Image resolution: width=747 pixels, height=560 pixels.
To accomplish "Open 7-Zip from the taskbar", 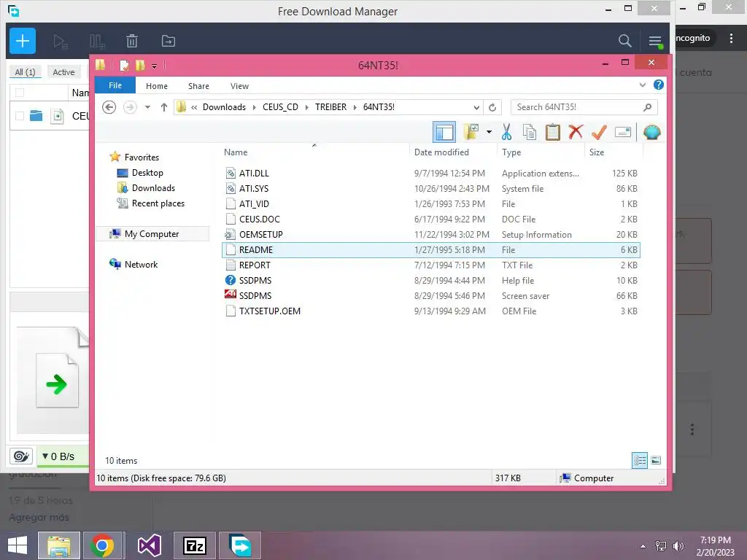I will point(194,545).
